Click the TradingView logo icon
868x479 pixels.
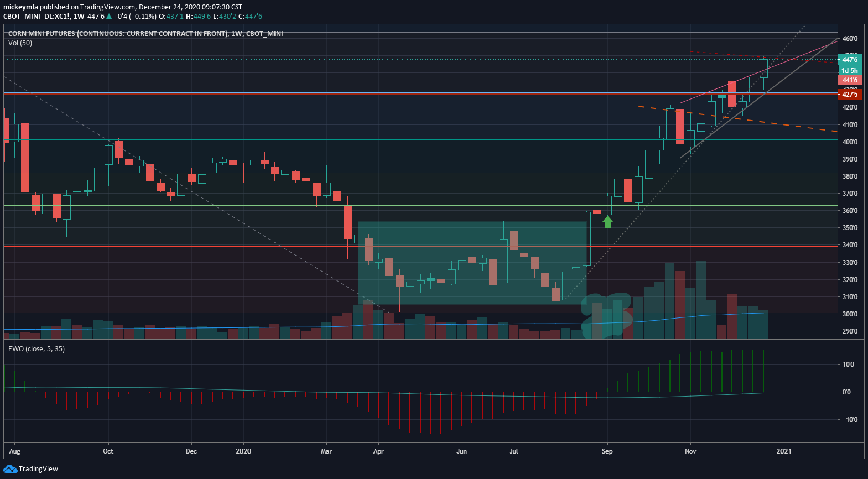click(11, 469)
